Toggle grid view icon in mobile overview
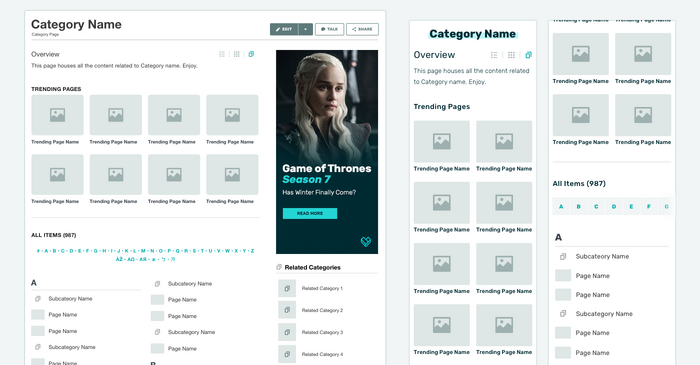 point(511,55)
